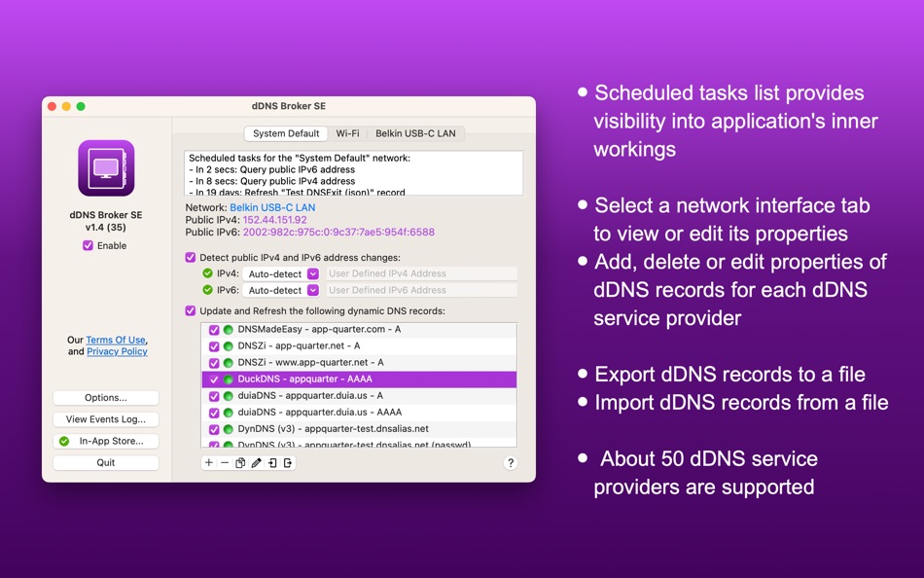The height and width of the screenshot is (578, 924).
Task: Uncheck DynDNS (v3) appquarter-test.dnsalias.net checkbox
Action: [x=214, y=429]
